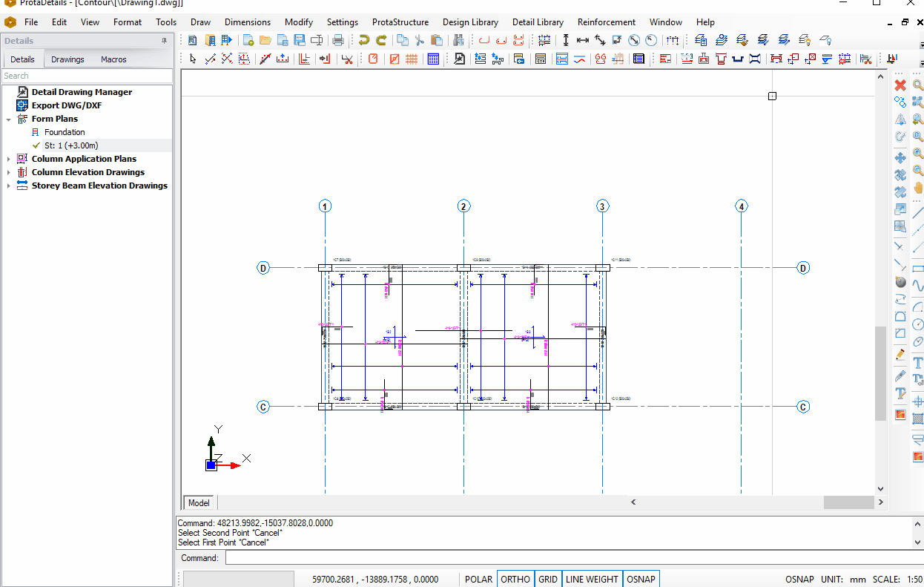Select the Pan hand tool

918,187
